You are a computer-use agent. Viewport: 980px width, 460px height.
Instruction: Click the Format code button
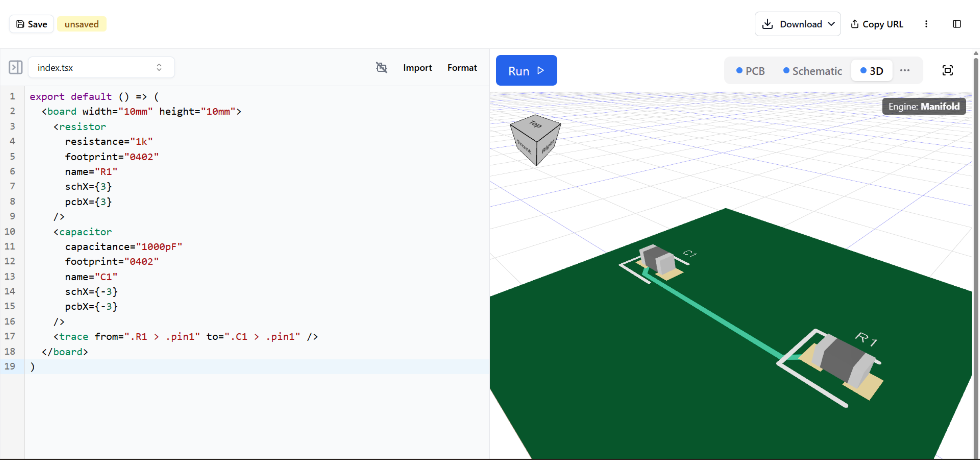coord(462,67)
